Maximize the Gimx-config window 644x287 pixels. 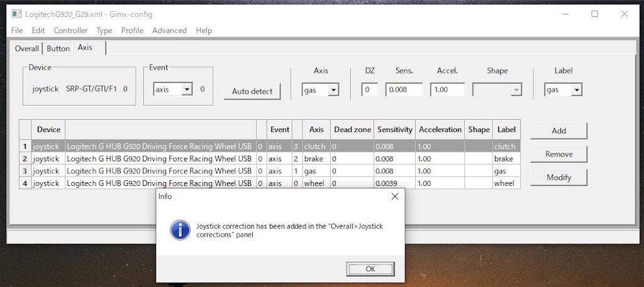click(594, 14)
